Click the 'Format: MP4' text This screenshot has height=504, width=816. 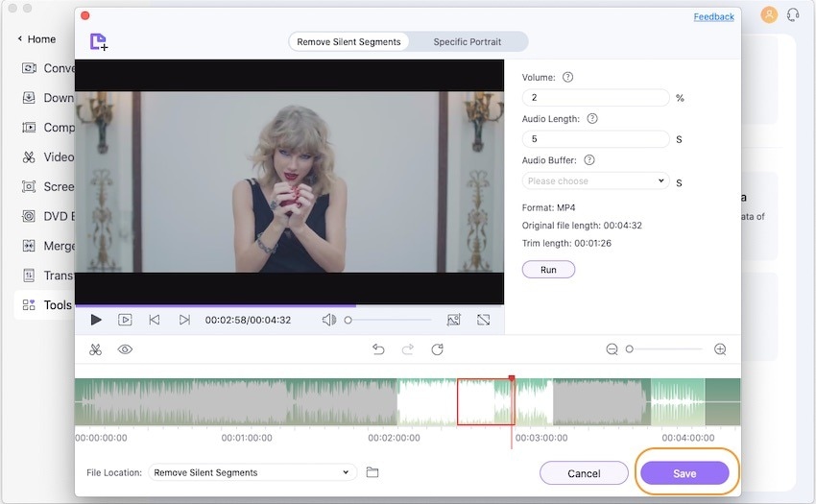click(x=548, y=207)
